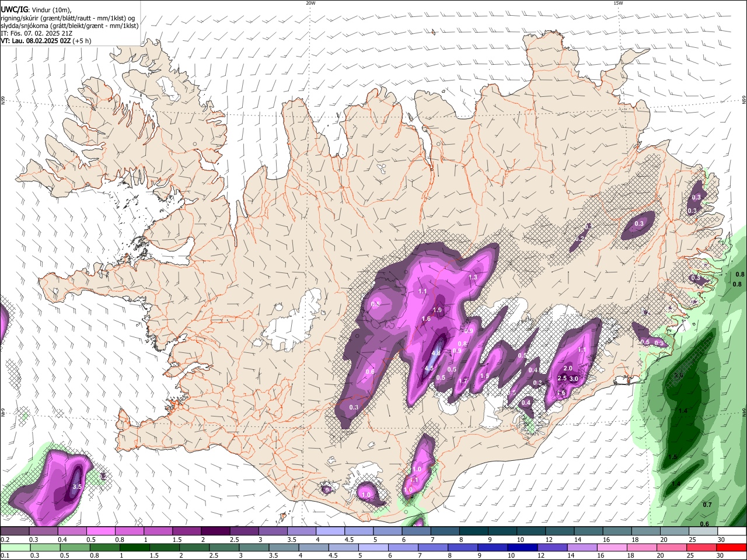The width and height of the screenshot is (747, 560).
Task: Click the '0.7' rain value over the green sea area
Action: [x=707, y=505]
